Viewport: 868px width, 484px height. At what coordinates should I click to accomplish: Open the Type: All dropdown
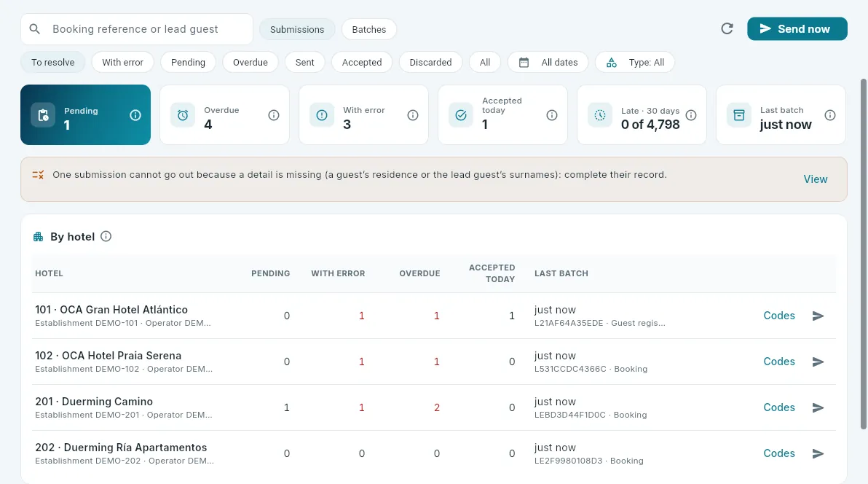click(x=635, y=62)
